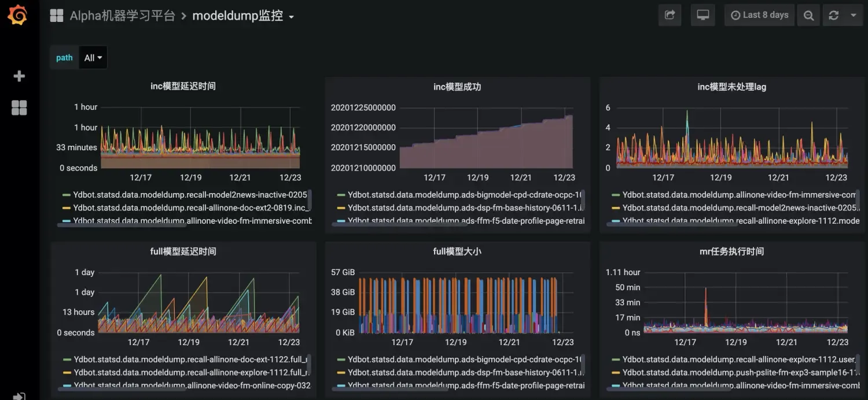The image size is (868, 400).
Task: Open the Alpha机器学习平台 folder link
Action: click(122, 16)
